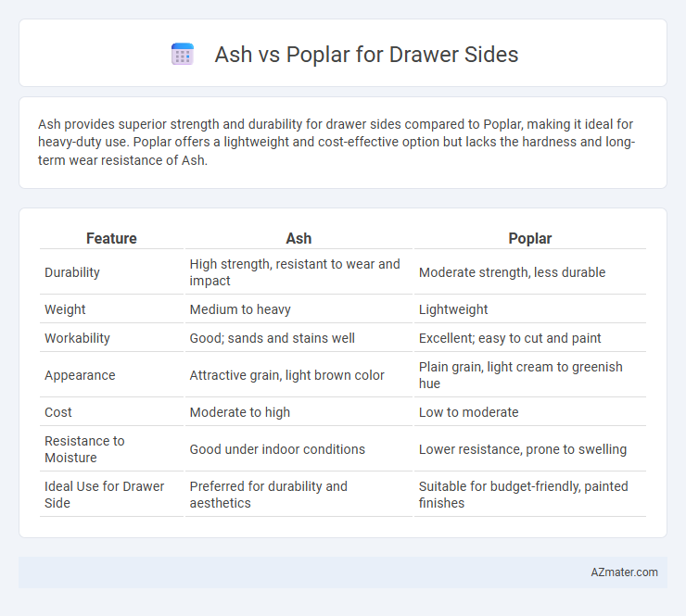The width and height of the screenshot is (686, 616).
Task: Select 'Moderate to high' cost cell
Action: point(240,412)
